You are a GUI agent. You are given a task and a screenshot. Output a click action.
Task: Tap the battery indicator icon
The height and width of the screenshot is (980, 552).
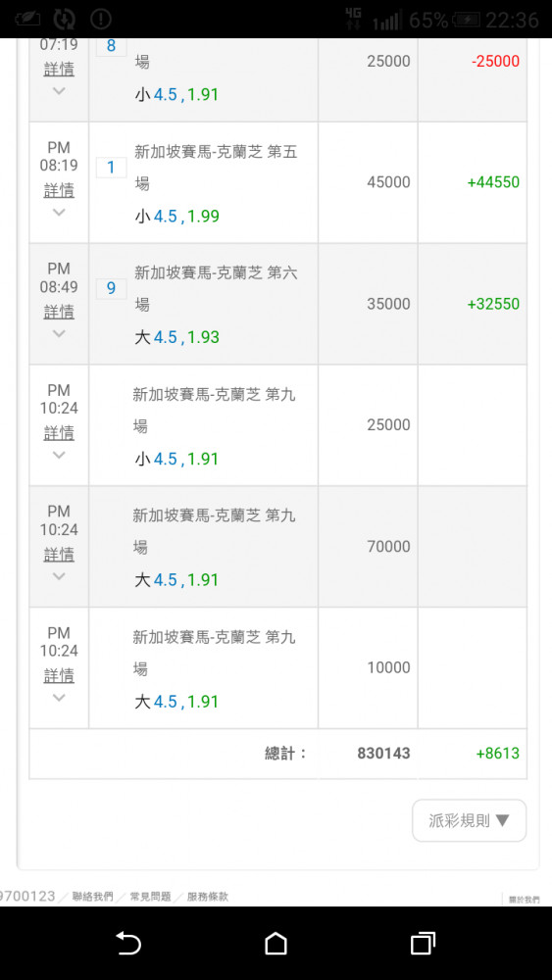(x=467, y=20)
